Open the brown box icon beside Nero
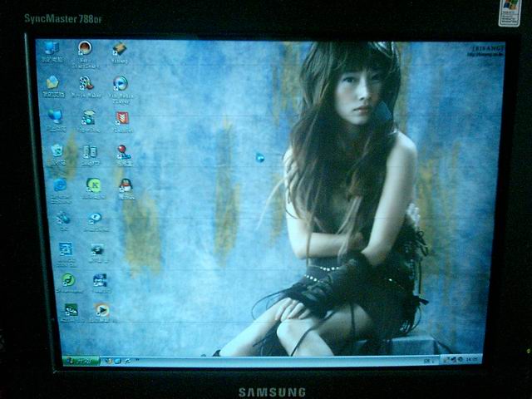Viewport: 532px width, 399px height. (120, 49)
